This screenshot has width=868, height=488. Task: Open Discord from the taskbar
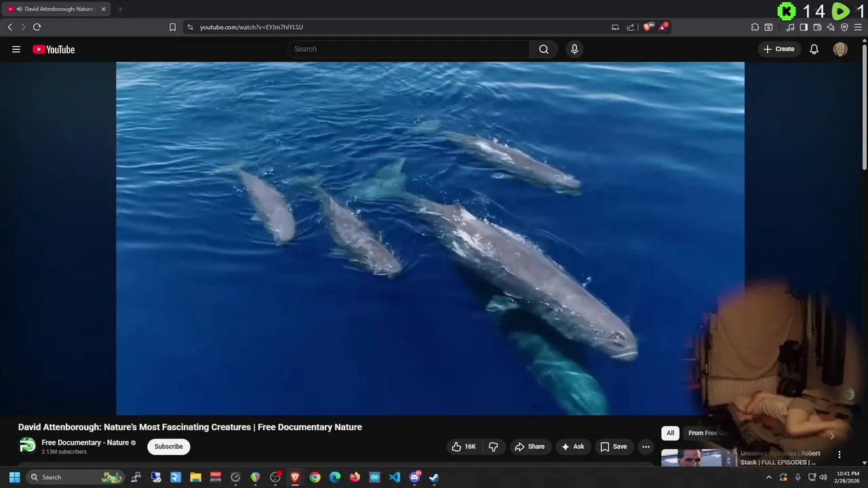coord(414,477)
